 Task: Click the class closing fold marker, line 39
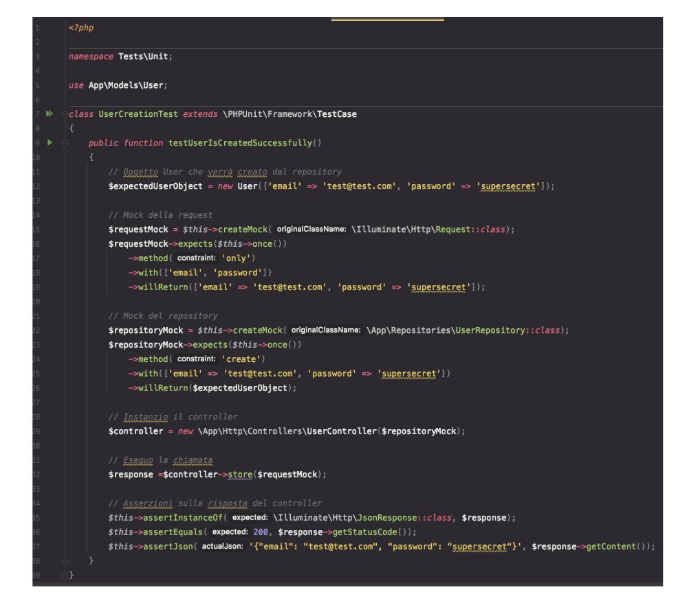pyautogui.click(x=65, y=575)
